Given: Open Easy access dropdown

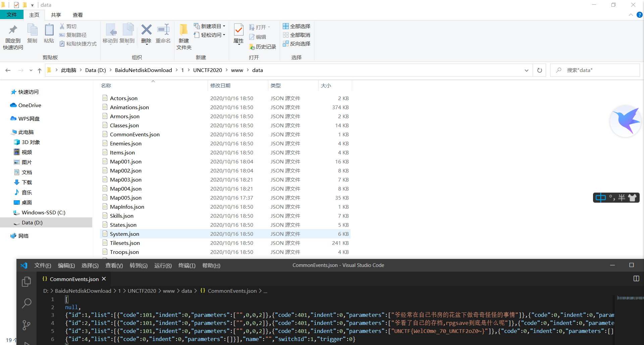Looking at the screenshot, I should [x=210, y=35].
